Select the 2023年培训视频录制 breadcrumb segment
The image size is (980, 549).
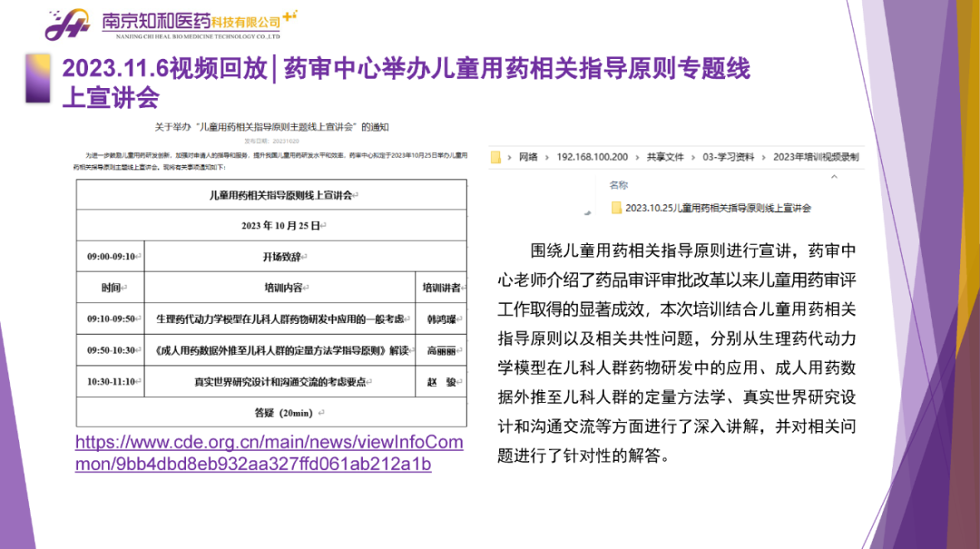[x=816, y=157]
